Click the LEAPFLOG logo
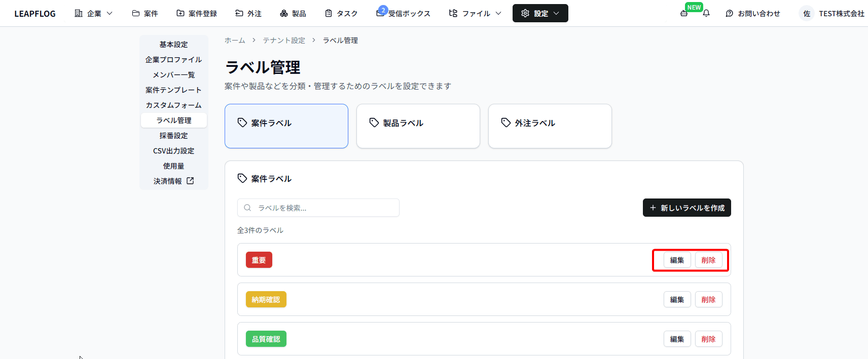Screen dimensions: 868x359 click(x=35, y=14)
